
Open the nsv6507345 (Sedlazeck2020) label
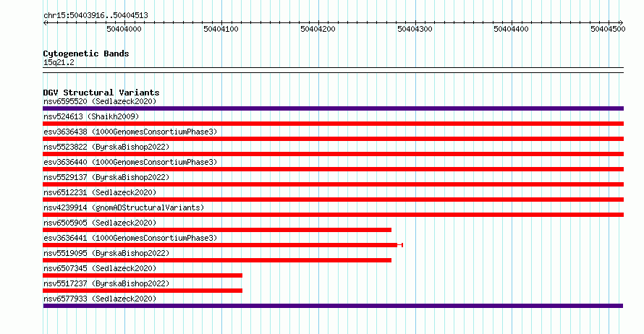pyautogui.click(x=100, y=268)
